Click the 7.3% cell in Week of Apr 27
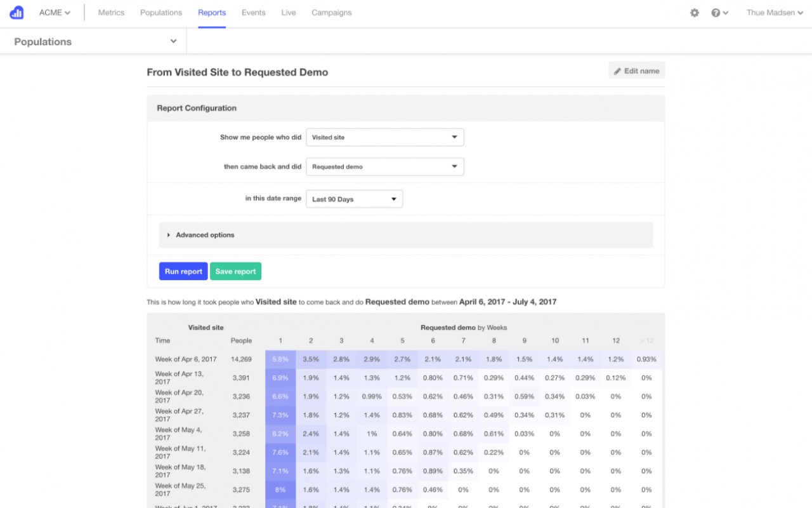Viewport: 812px width, 508px height. pyautogui.click(x=280, y=415)
